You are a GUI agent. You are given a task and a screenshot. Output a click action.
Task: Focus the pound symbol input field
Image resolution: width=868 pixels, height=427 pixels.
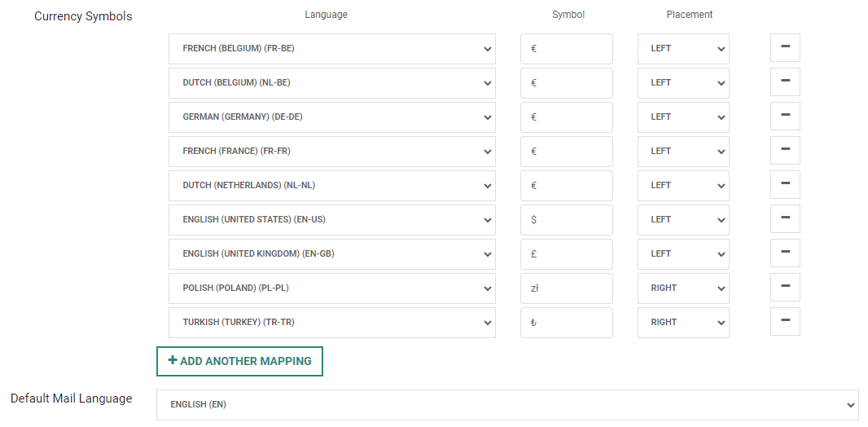[566, 254]
